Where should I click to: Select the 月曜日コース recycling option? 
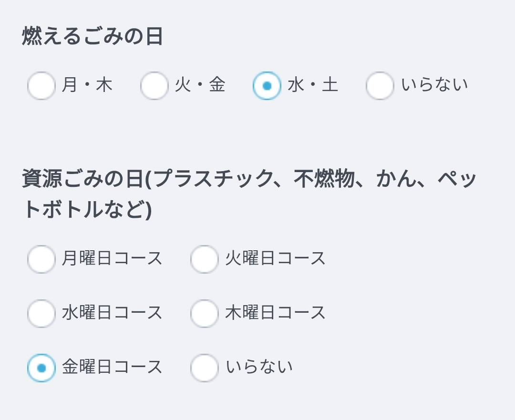tap(41, 259)
